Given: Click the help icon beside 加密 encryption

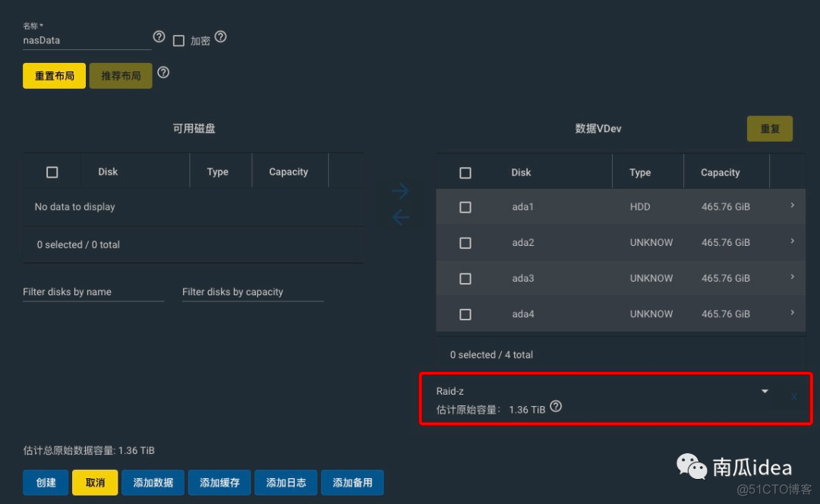Looking at the screenshot, I should [x=221, y=36].
